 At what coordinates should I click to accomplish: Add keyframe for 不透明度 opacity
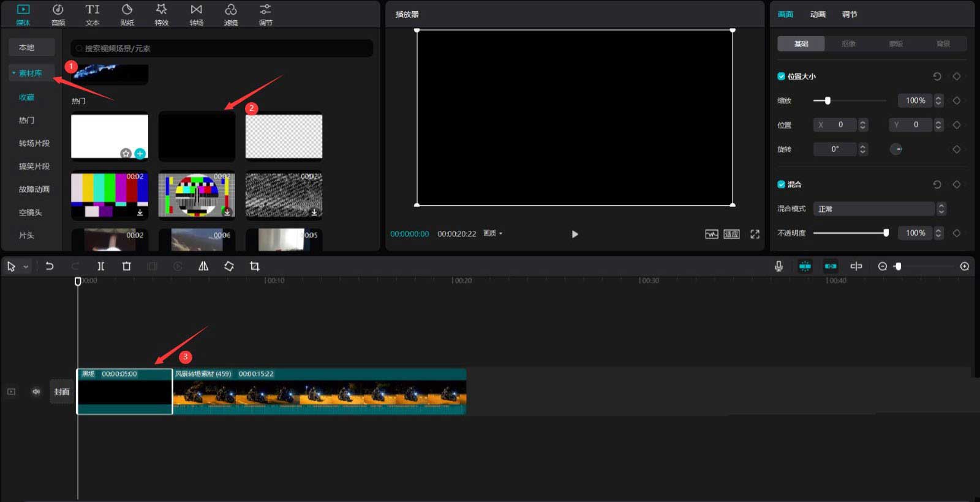[957, 233]
